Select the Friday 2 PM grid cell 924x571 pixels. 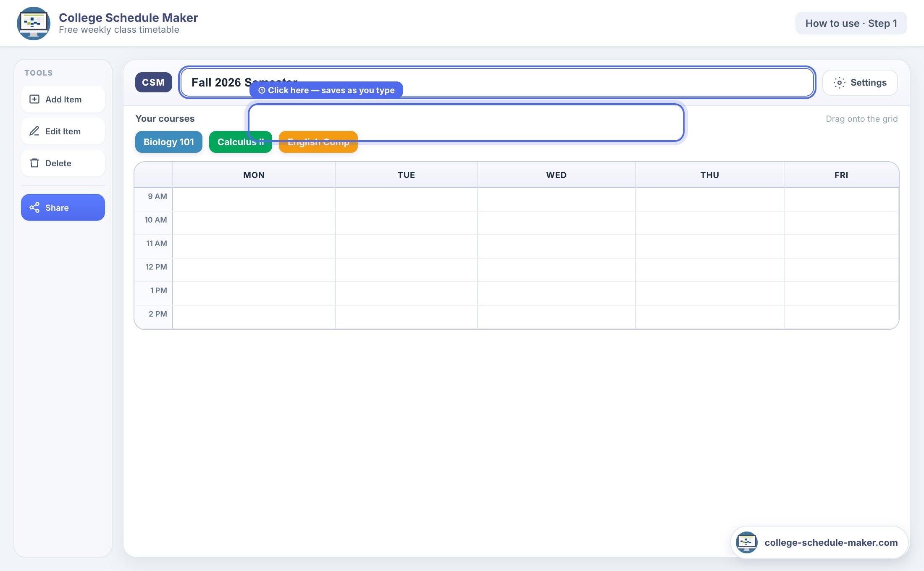coord(841,317)
